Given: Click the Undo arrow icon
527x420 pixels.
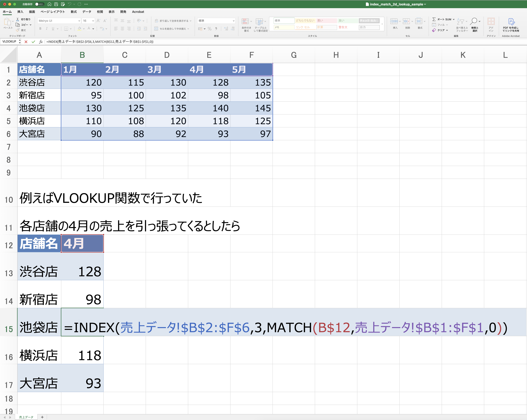Looking at the screenshot, I should tap(70, 4).
